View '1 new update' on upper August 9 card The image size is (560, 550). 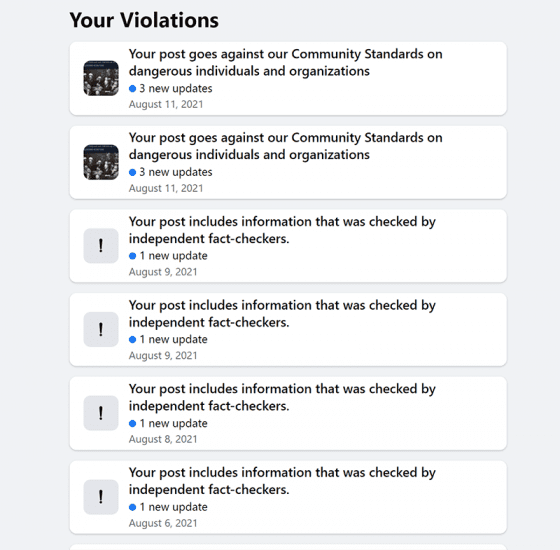tap(174, 256)
